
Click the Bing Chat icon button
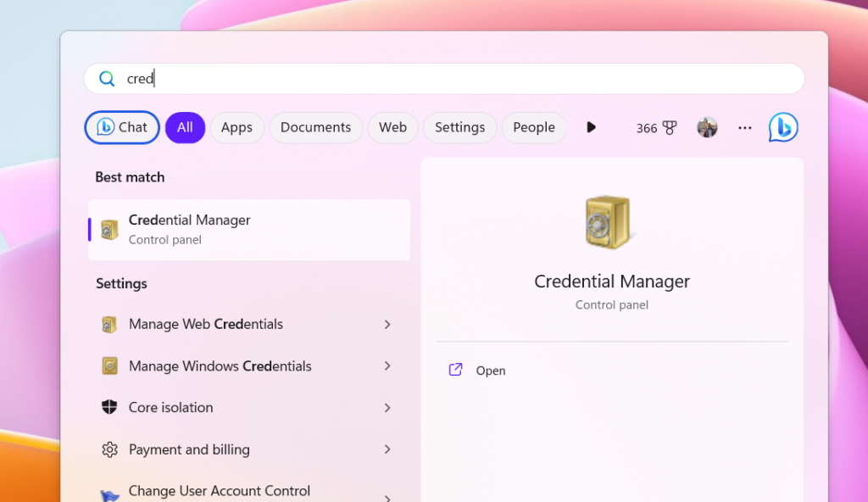tap(122, 127)
